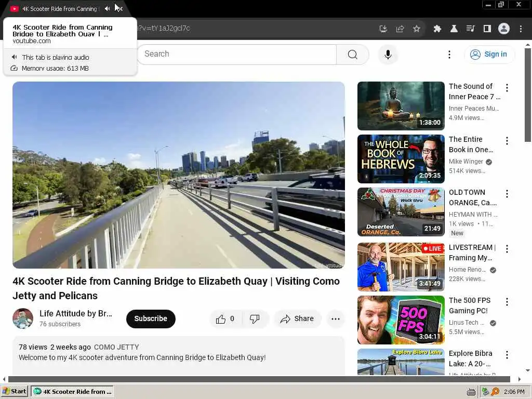Click the share page icon in address bar
532x399 pixels.
[x=400, y=29]
